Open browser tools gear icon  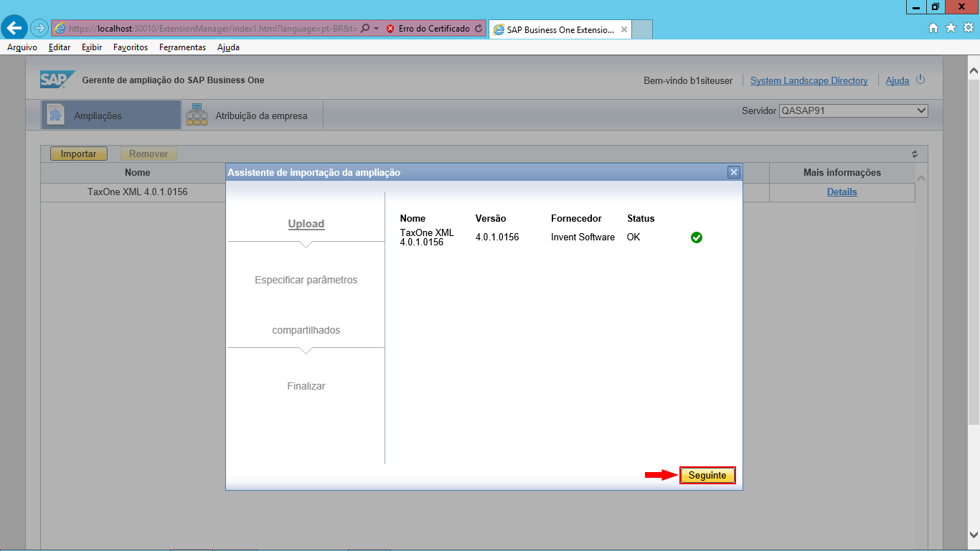(x=968, y=28)
